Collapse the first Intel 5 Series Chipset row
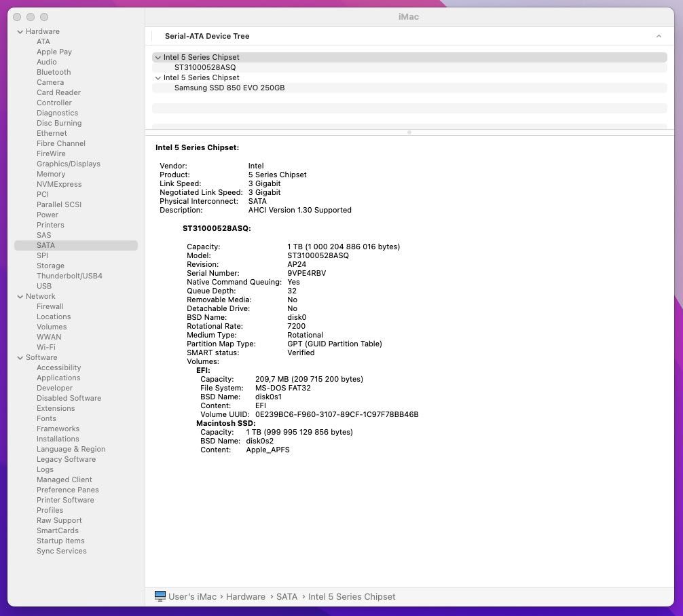Viewport: 683px width, 616px height. (158, 58)
